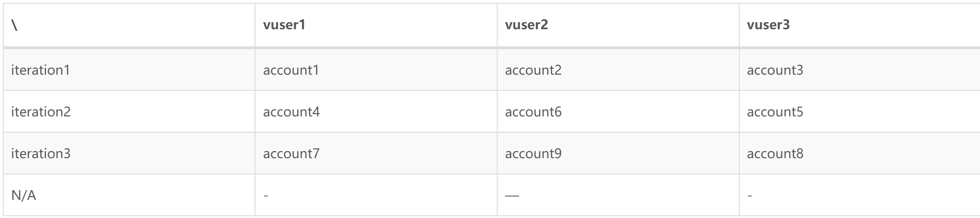
Task: Pick the account6 cell
Action: (x=533, y=112)
